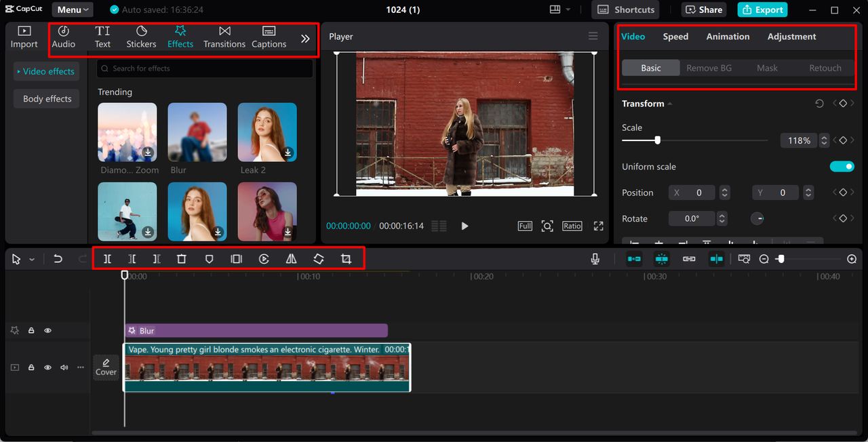Image resolution: width=868 pixels, height=442 pixels.
Task: Open the Shortcuts button
Action: [x=625, y=9]
